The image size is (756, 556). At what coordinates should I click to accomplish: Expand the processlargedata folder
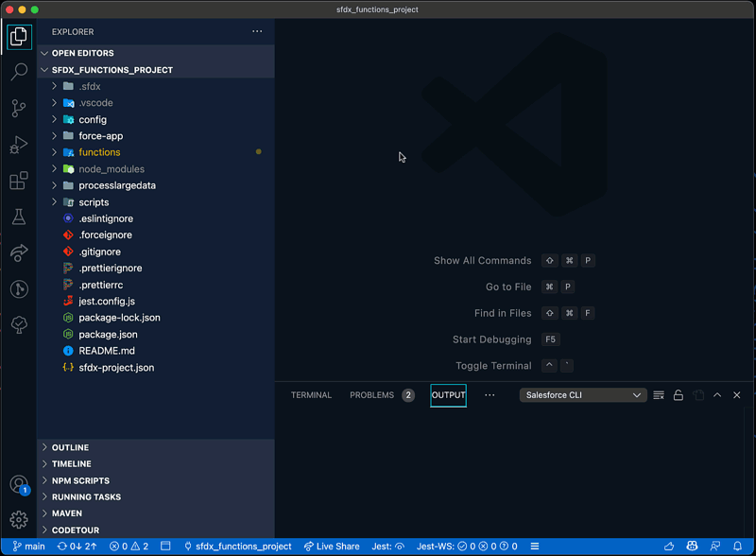(x=156, y=186)
